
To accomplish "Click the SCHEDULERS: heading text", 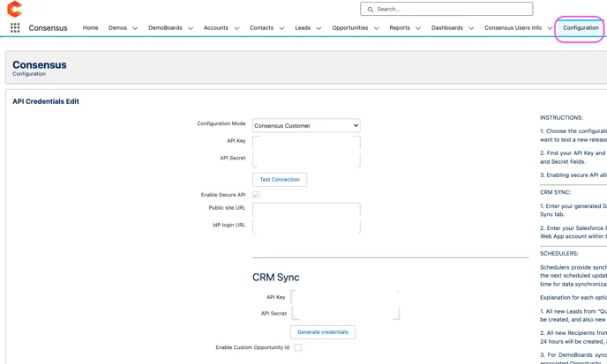I will 559,253.
